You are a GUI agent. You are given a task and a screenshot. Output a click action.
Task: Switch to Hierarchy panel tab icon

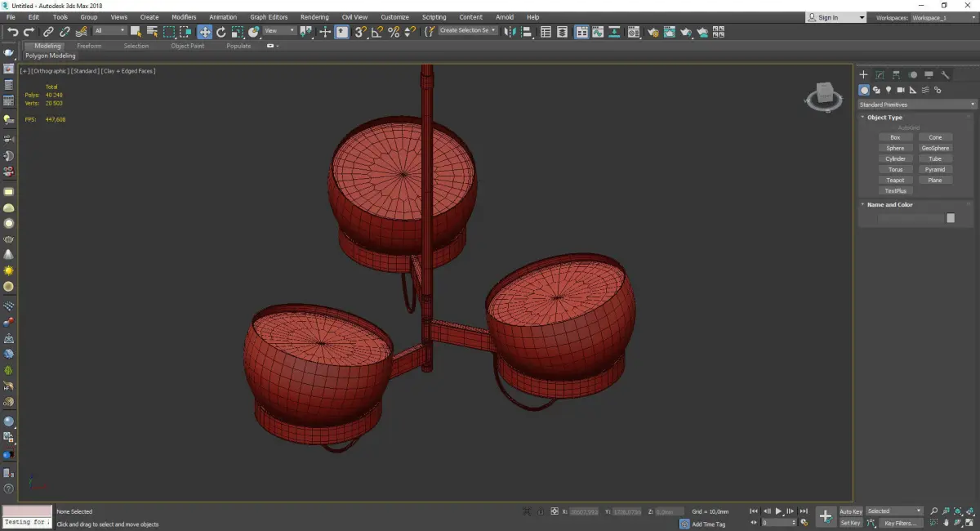coord(896,74)
